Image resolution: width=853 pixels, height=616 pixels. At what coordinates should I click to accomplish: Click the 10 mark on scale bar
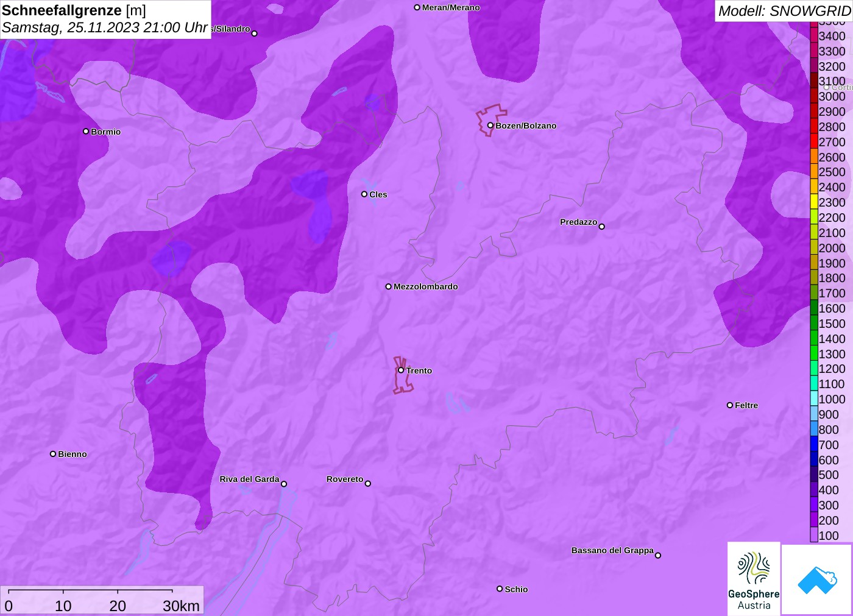click(63, 606)
